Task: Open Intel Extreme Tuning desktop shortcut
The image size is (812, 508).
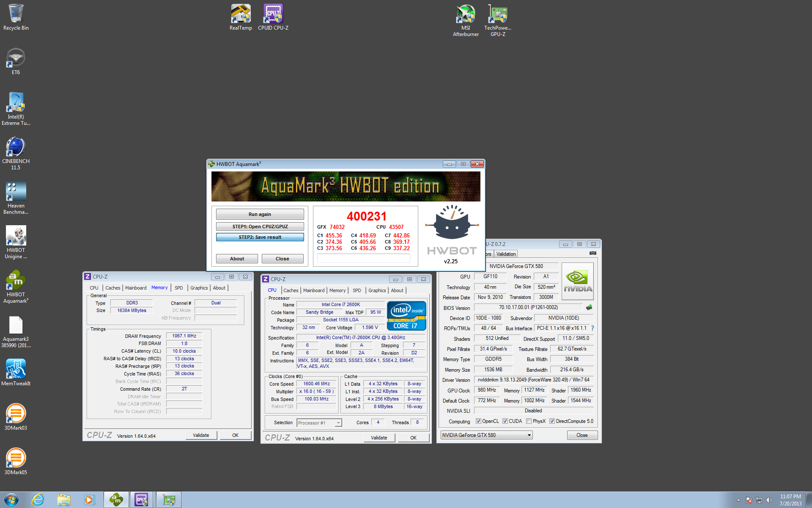Action: (x=16, y=109)
